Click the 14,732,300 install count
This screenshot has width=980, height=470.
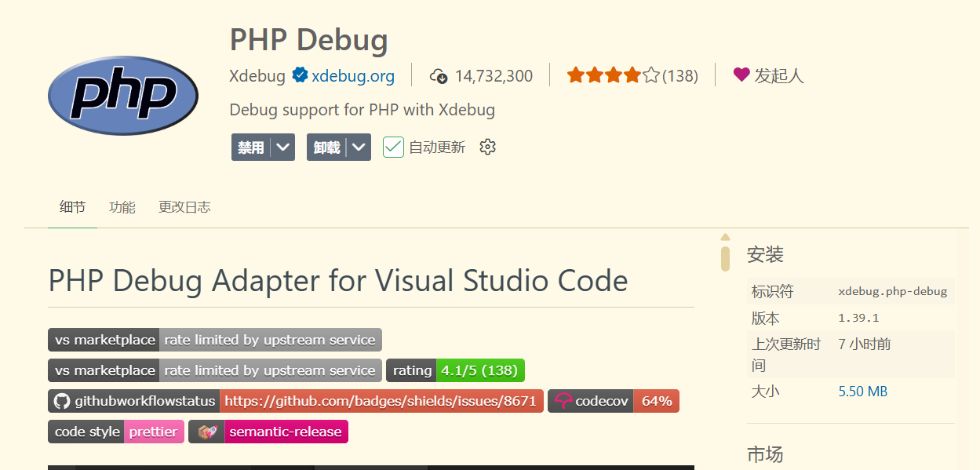tap(494, 76)
